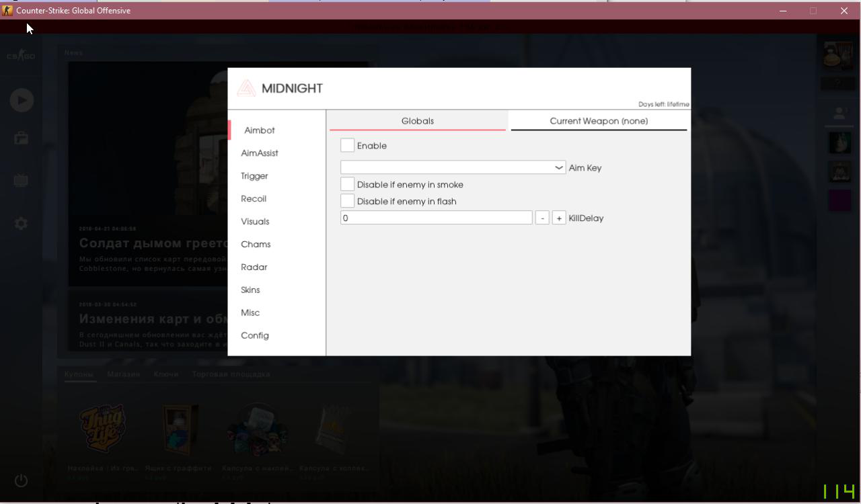Switch to the Current Weapon (none) tab
Viewport: 861px width, 504px height.
click(599, 121)
